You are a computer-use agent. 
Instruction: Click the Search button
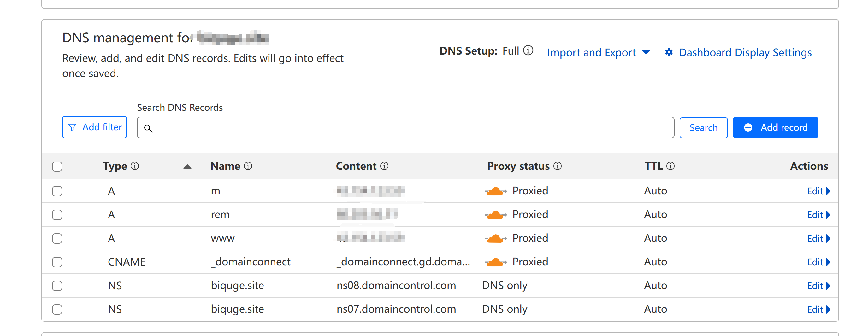point(703,128)
